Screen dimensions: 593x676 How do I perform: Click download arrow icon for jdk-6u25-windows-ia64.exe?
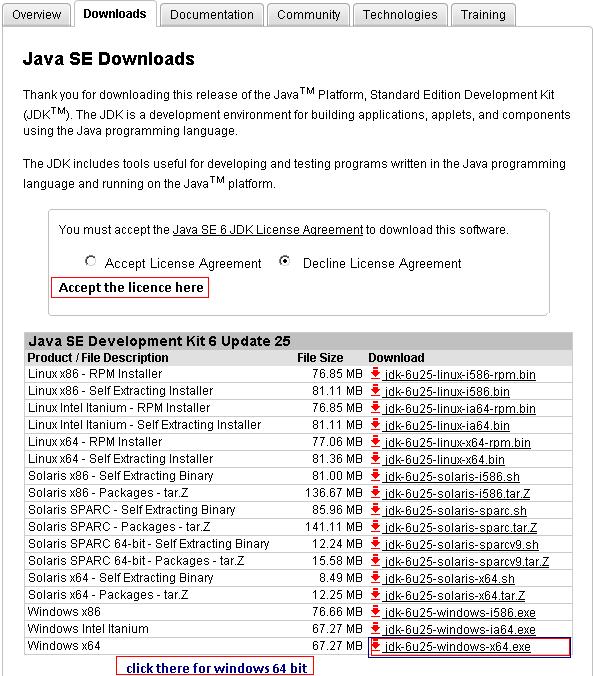point(375,629)
